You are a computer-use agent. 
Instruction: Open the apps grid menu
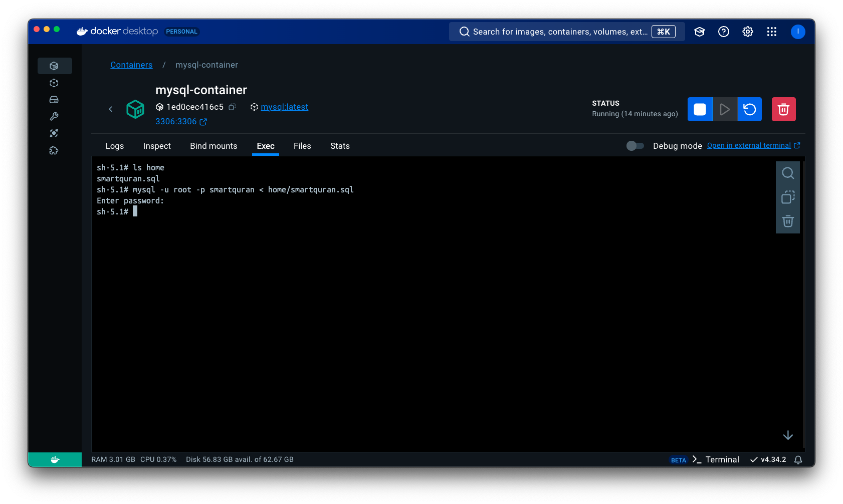pos(772,32)
